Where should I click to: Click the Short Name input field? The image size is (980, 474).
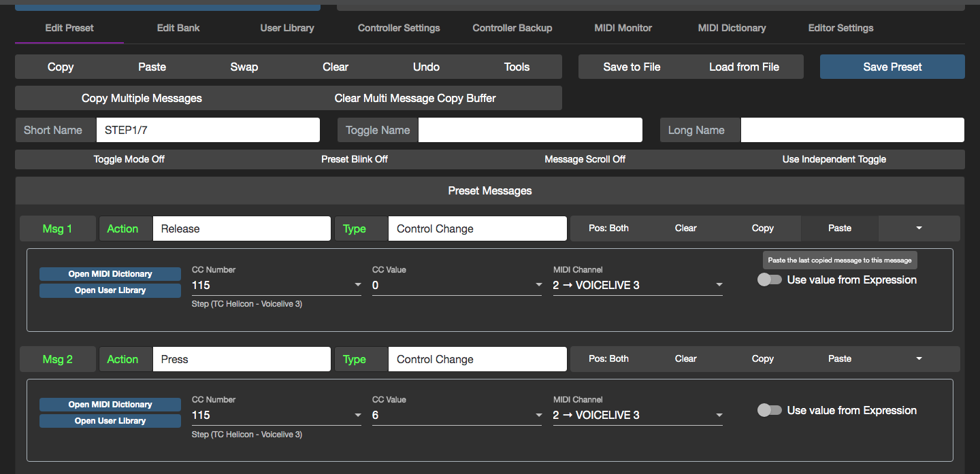point(208,130)
